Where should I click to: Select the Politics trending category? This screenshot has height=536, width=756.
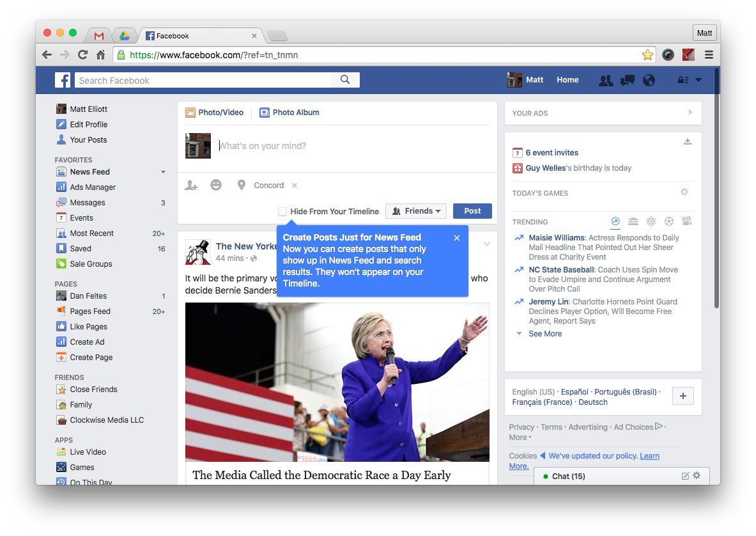(633, 221)
